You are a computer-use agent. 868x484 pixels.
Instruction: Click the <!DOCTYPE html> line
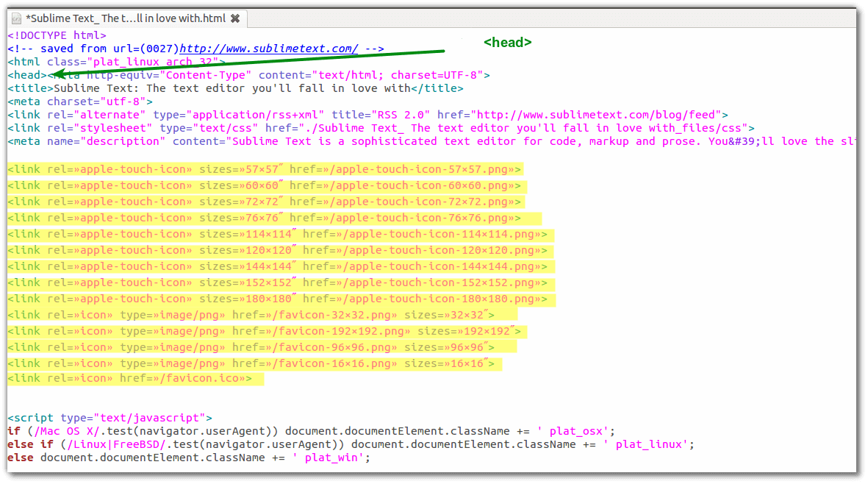tap(57, 35)
